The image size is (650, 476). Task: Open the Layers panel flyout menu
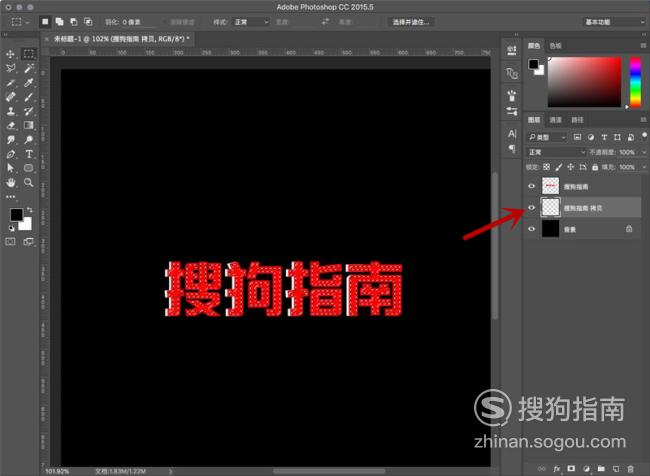coord(643,120)
